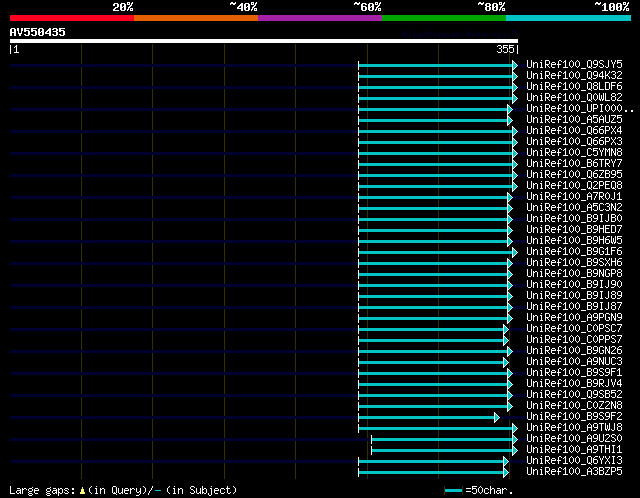Screen dimensions: 640x498
Task: Select label UniRef100_Q9SB52
Action: pyautogui.click(x=574, y=395)
